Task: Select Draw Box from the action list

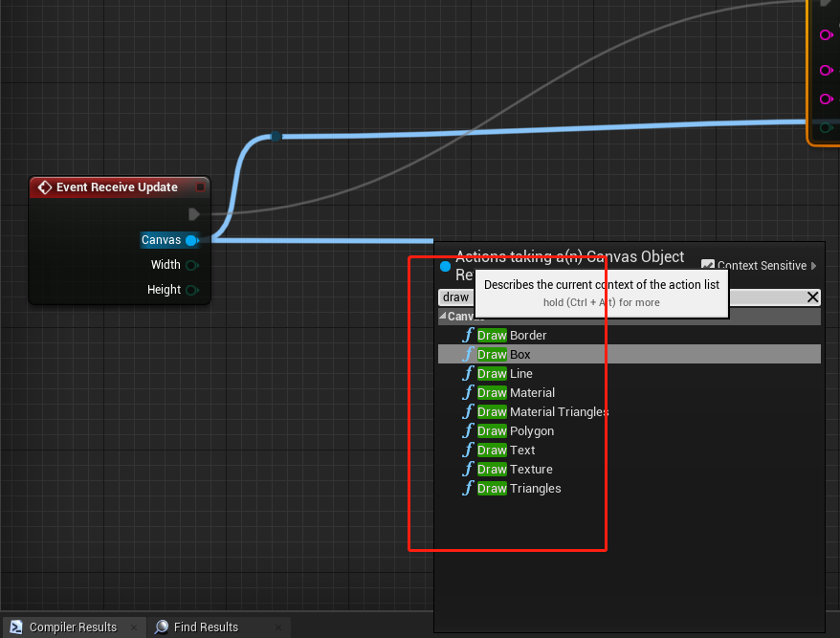Action: [x=505, y=354]
